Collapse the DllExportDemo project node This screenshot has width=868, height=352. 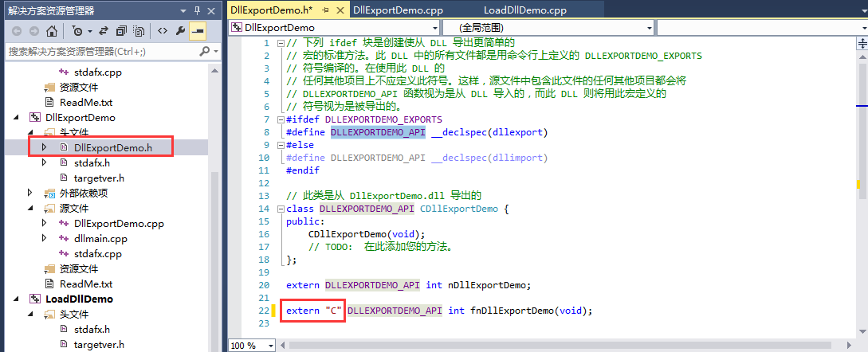pos(15,118)
